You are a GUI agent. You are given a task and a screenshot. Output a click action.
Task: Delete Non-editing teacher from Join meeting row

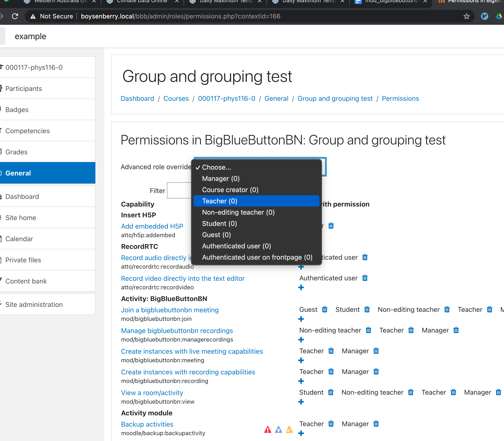tap(447, 309)
